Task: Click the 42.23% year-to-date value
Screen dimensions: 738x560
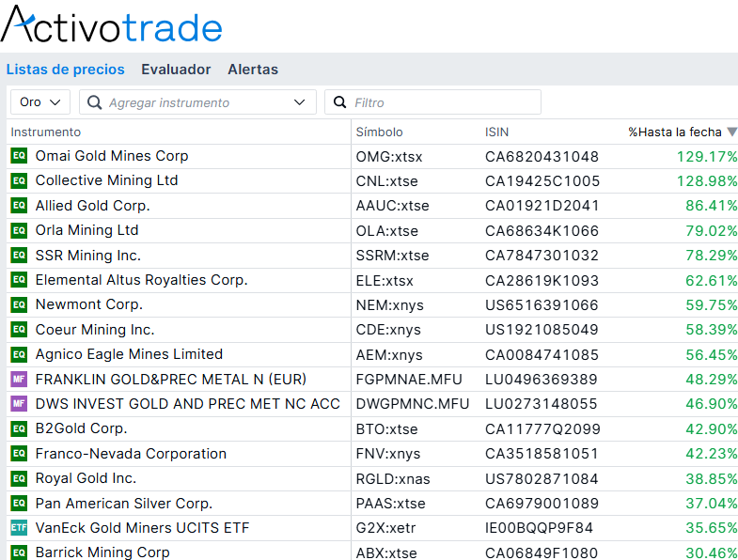Action: tap(712, 454)
